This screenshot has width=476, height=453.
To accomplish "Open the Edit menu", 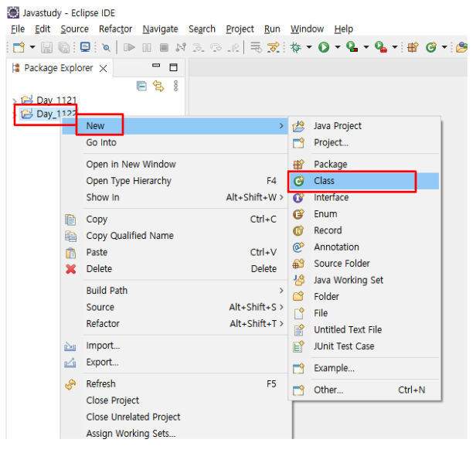I will [x=42, y=29].
